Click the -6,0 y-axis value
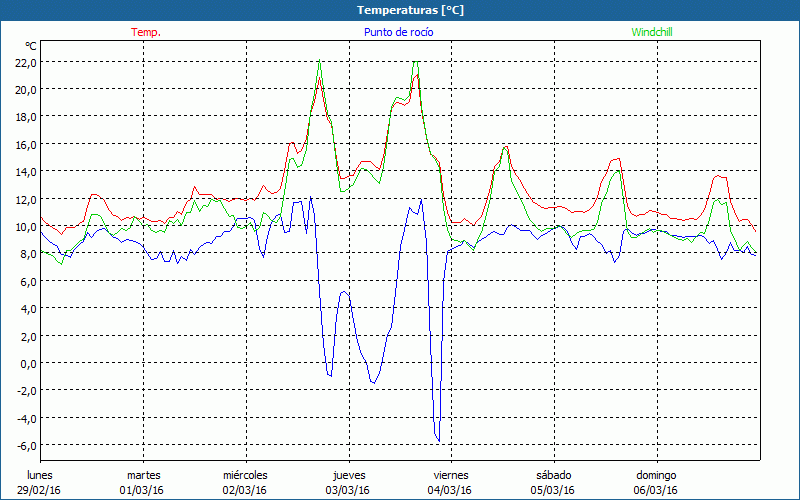Image resolution: width=800 pixels, height=500 pixels. [x=25, y=445]
